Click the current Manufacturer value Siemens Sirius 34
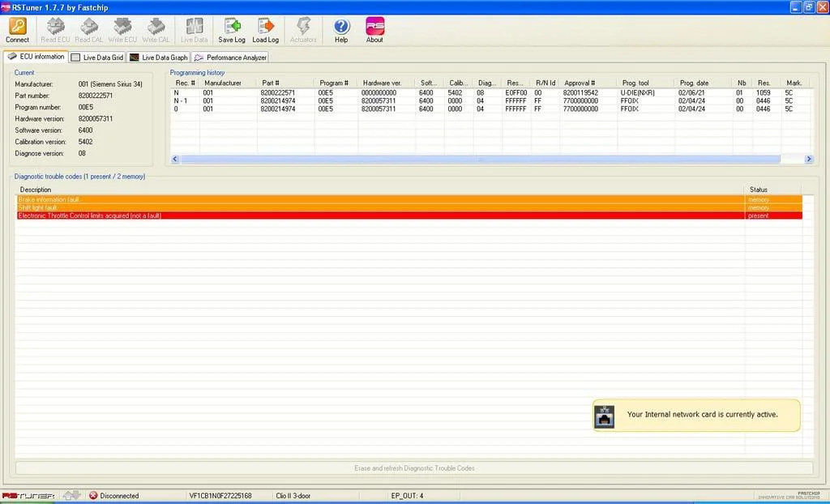Screen dimensions: 830x504 click(x=110, y=84)
